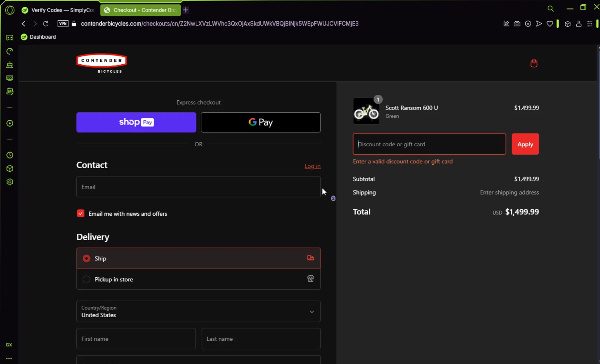The width and height of the screenshot is (600, 364).
Task: Bookmark page with the heart icon
Action: 550,24
